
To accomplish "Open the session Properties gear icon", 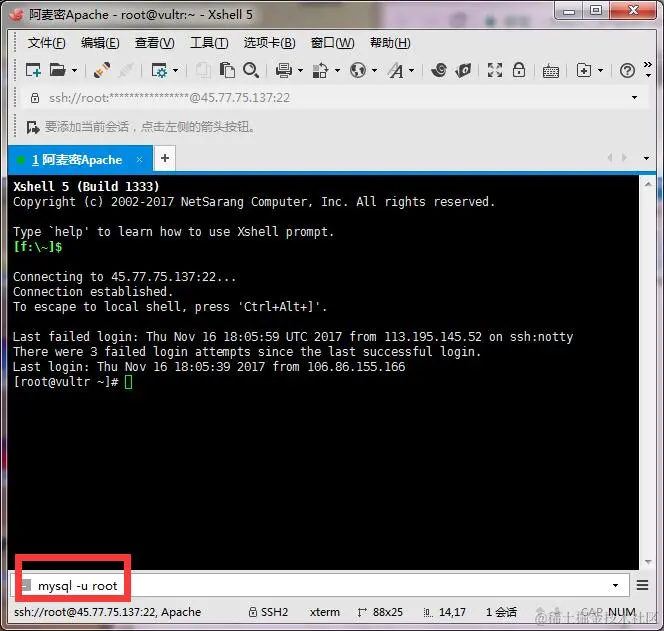I will pos(160,70).
